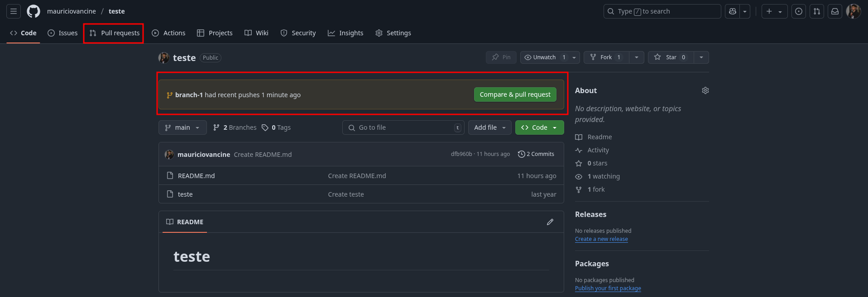
Task: Open the Create a new release link
Action: (x=601, y=239)
